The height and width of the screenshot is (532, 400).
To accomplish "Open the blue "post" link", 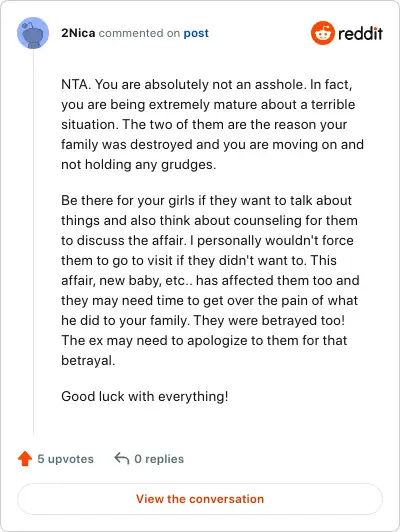I will (196, 33).
